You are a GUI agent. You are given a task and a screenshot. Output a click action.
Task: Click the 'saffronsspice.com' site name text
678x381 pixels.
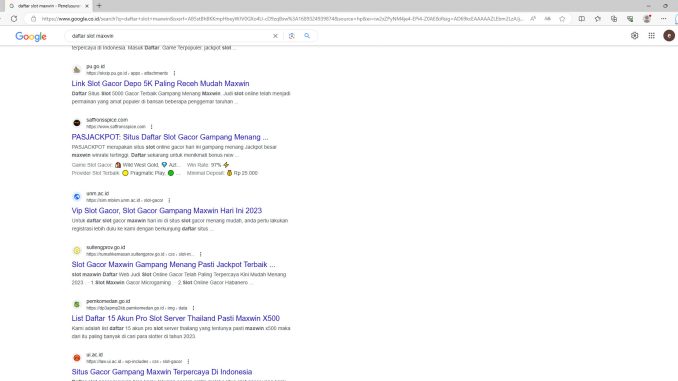pos(107,120)
